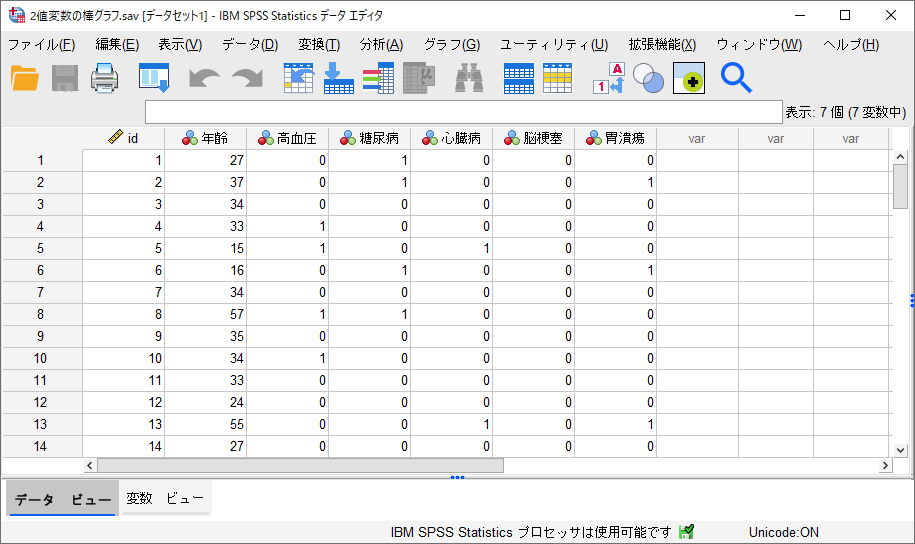Screen dimensions: 915x544
Task: Click the Save document disk icon
Action: tap(65, 78)
